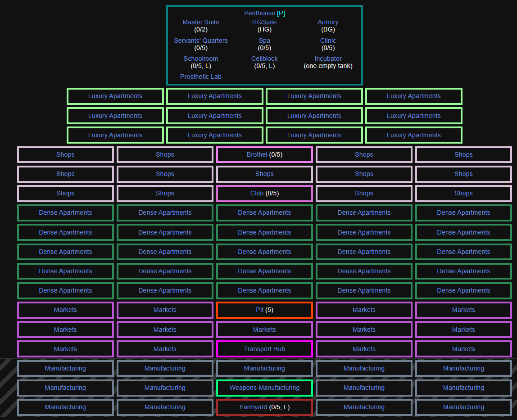Select the Brothel sector cell
Viewport: 517px width, 420px height.
coord(257,154)
